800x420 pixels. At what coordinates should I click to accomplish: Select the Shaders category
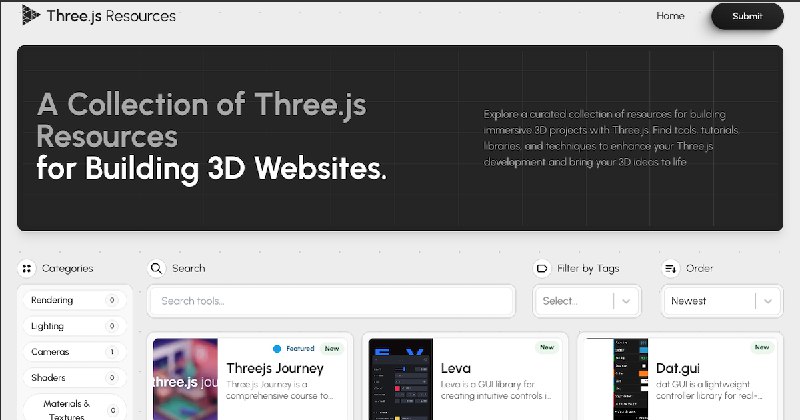74,378
